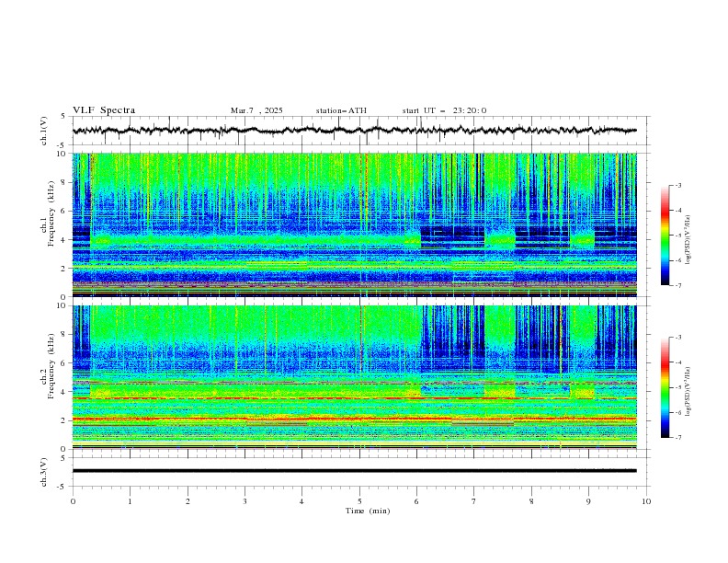Click the log(PSD) label of ch.2 colorbar
The height and width of the screenshot is (563, 728).
(x=688, y=391)
